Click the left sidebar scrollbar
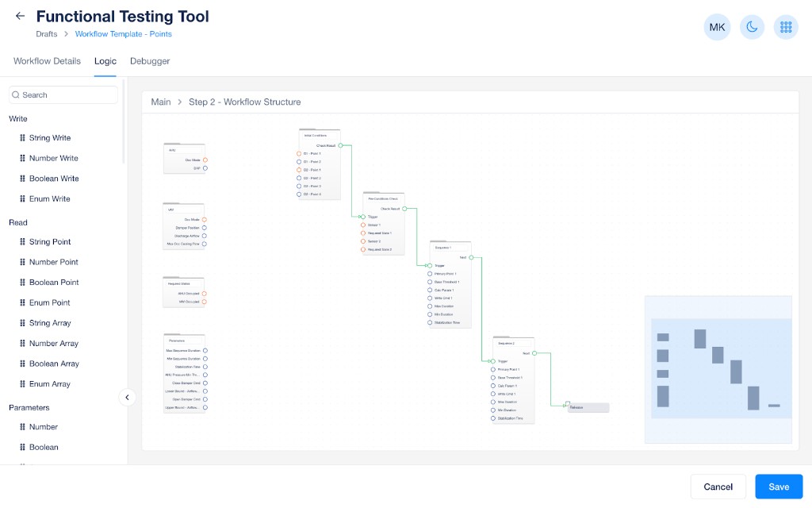Screen dimensions: 812x508 123,121
